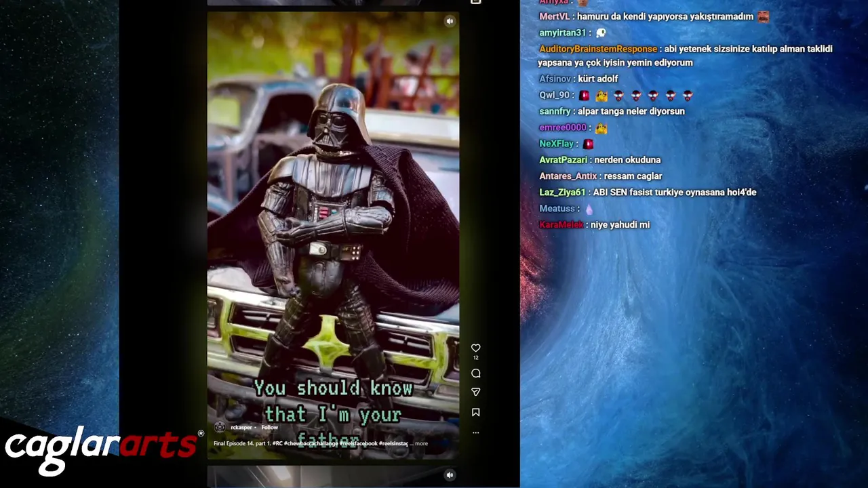The width and height of the screenshot is (868, 488).
Task: Open comments with the speech bubble icon
Action: [475, 373]
